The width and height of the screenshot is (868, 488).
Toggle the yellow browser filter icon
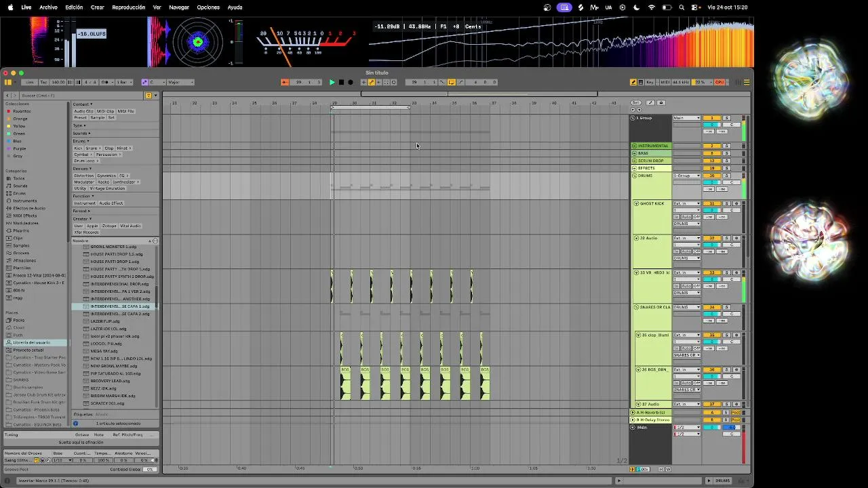(x=149, y=96)
